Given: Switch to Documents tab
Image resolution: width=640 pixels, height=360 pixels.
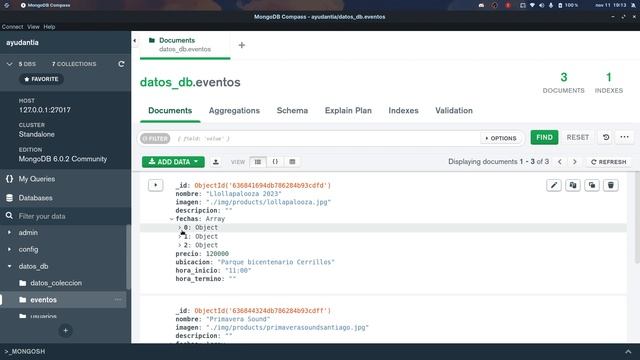Looking at the screenshot, I should (170, 111).
